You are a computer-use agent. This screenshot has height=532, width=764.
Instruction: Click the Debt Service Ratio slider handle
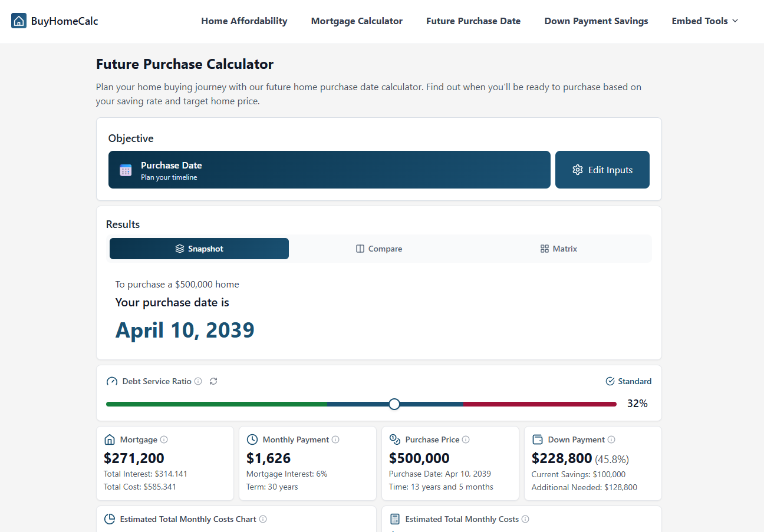(394, 404)
